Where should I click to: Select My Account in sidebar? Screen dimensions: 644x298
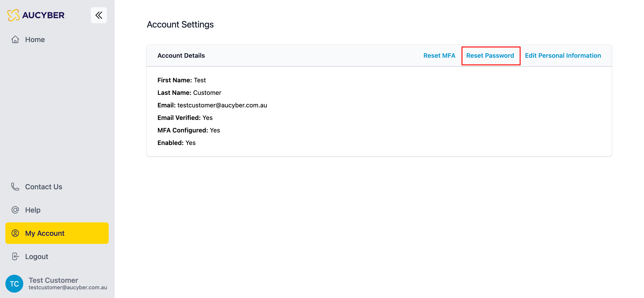click(x=45, y=233)
